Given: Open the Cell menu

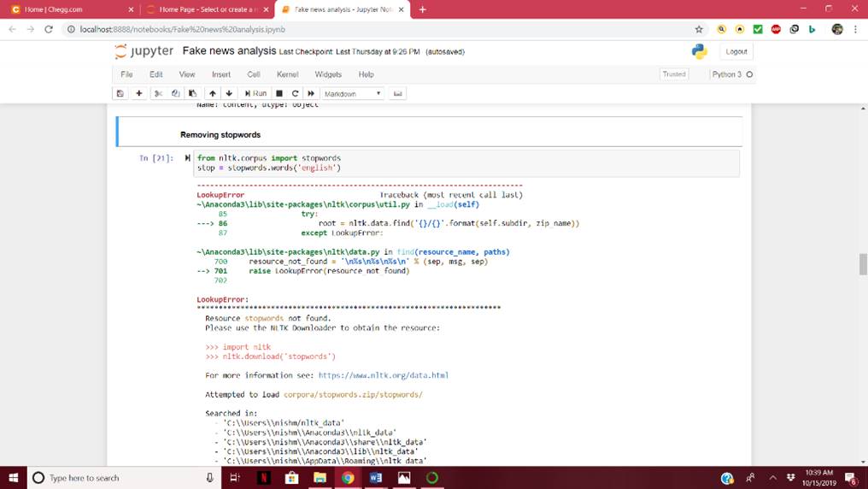Looking at the screenshot, I should [x=254, y=74].
